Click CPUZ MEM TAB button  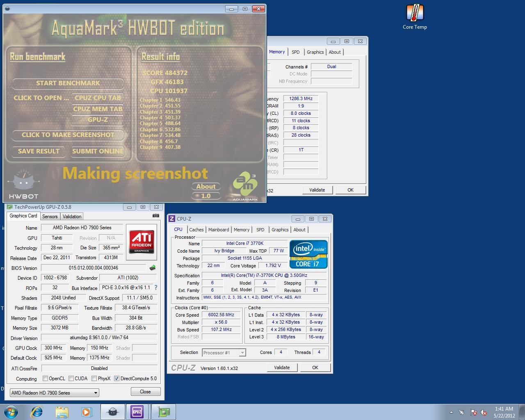pos(98,109)
